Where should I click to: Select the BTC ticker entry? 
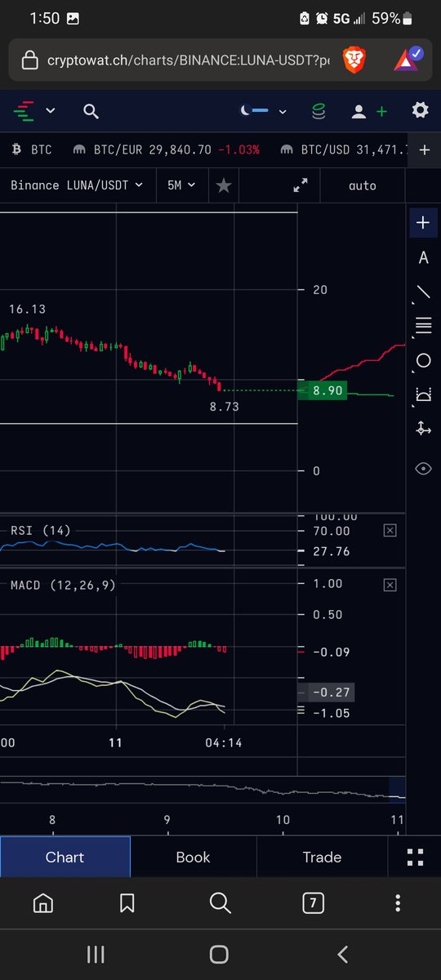coord(32,149)
